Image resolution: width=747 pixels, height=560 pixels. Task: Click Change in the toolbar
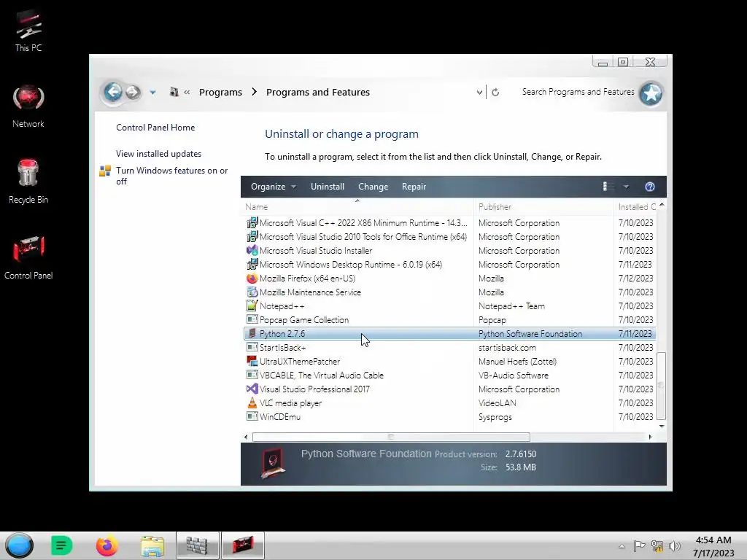[373, 187]
